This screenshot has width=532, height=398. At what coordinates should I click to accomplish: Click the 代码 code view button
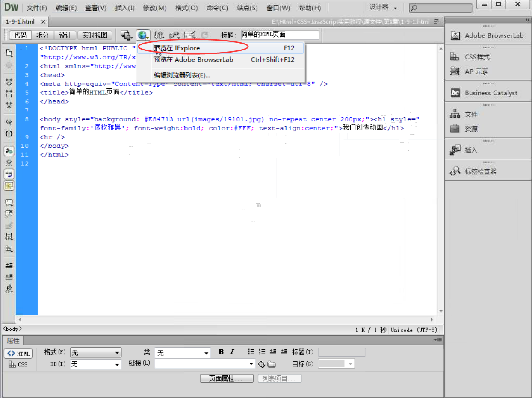pyautogui.click(x=20, y=35)
